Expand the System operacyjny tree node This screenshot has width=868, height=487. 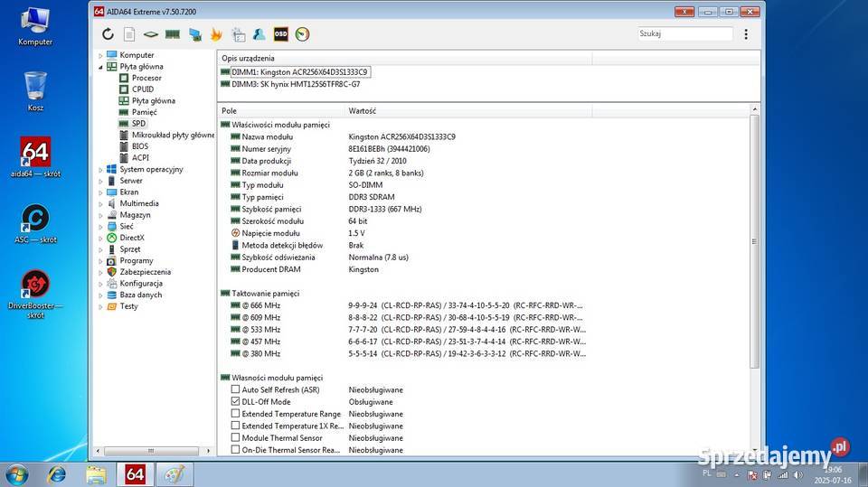pos(100,169)
